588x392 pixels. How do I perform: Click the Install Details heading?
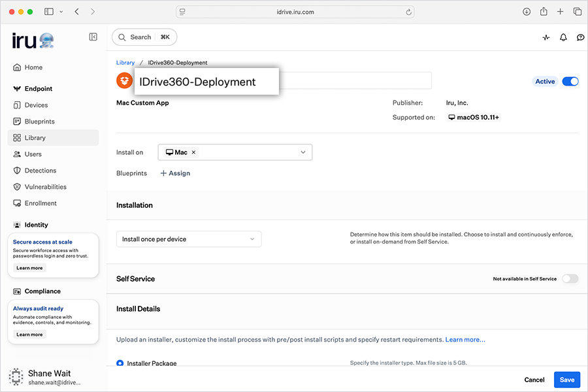(x=138, y=309)
